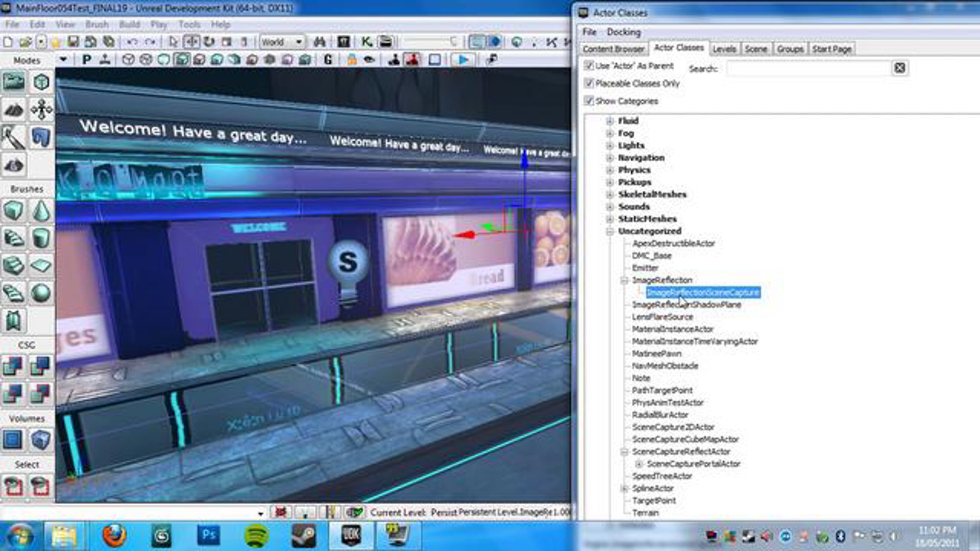This screenshot has width=980, height=551.
Task: Select the Cone brush builder
Action: pyautogui.click(x=41, y=211)
